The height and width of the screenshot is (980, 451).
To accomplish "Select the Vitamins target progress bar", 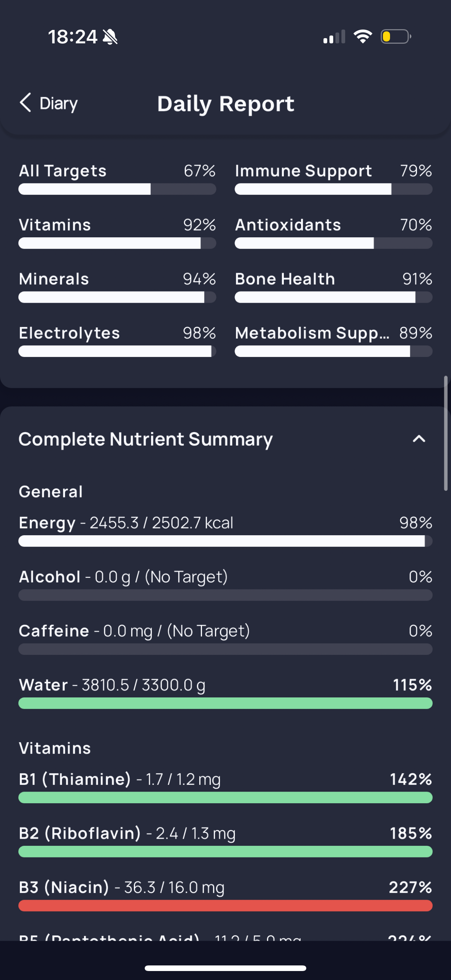I will [117, 243].
